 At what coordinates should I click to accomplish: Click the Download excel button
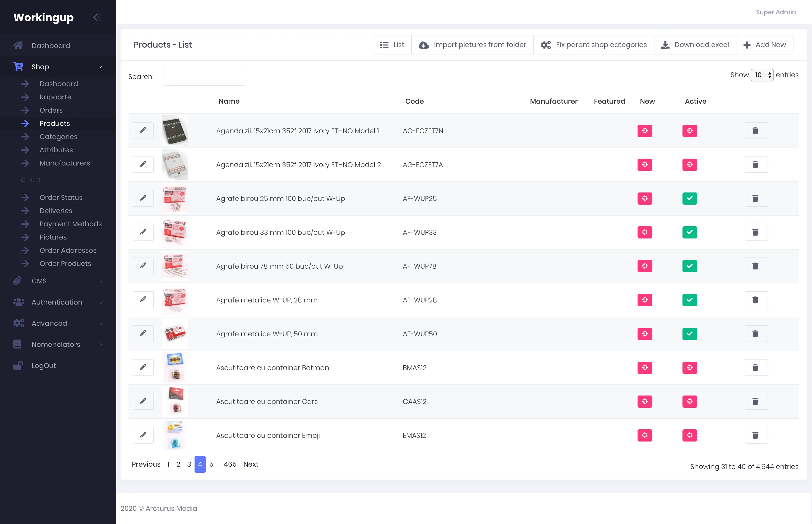tap(695, 45)
